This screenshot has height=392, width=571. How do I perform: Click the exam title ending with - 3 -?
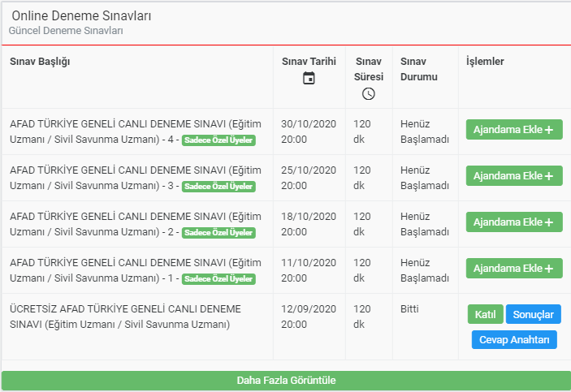[136, 178]
